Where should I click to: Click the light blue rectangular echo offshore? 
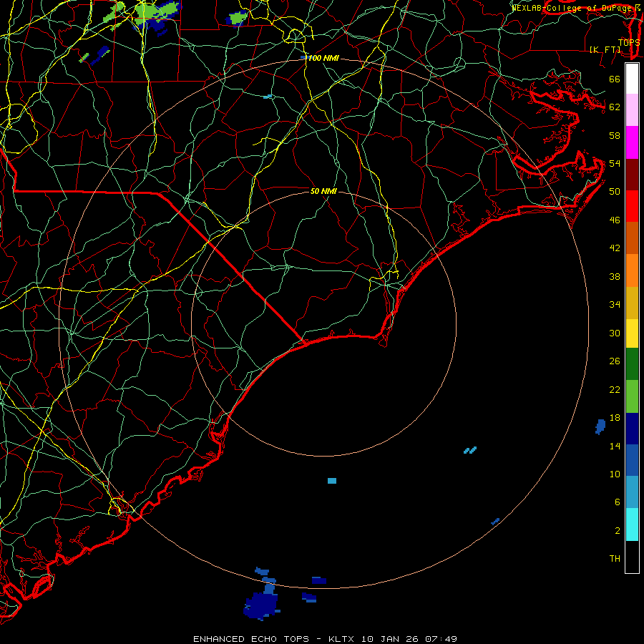click(x=332, y=481)
